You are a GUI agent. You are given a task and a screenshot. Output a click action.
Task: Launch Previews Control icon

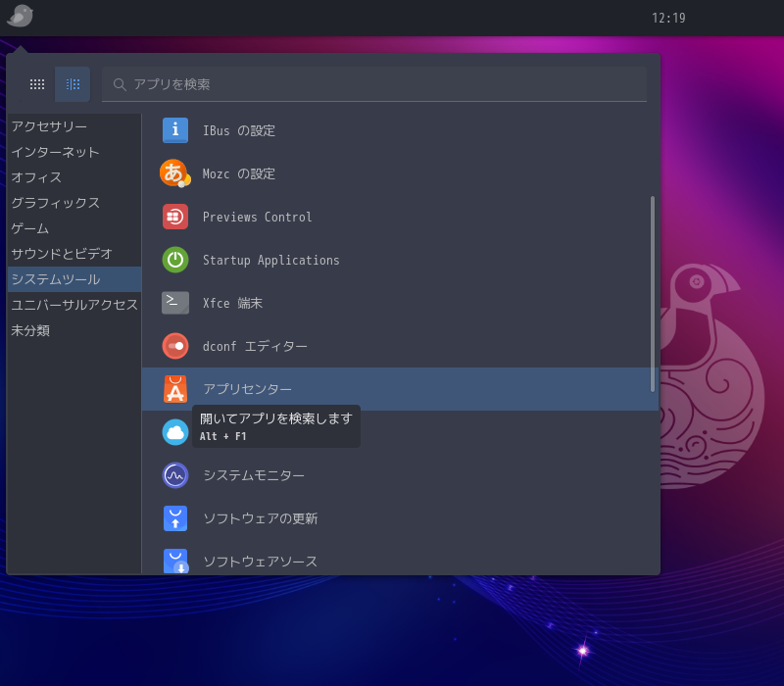coord(175,217)
